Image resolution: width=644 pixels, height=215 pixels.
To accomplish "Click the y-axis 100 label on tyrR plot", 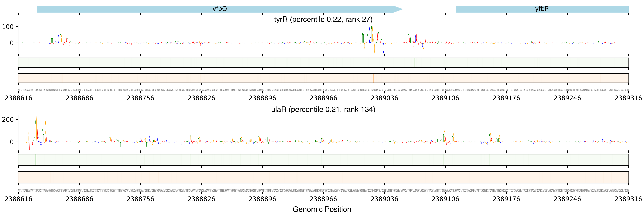I will [x=8, y=27].
